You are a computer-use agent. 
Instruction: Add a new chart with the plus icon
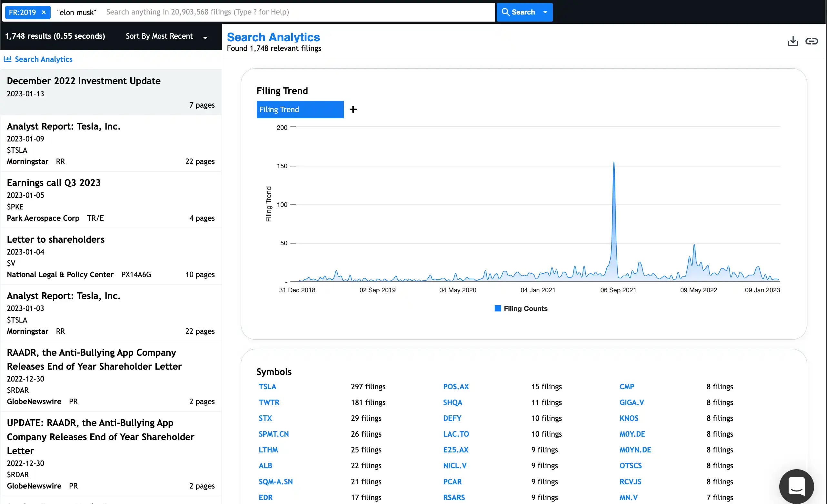[353, 109]
